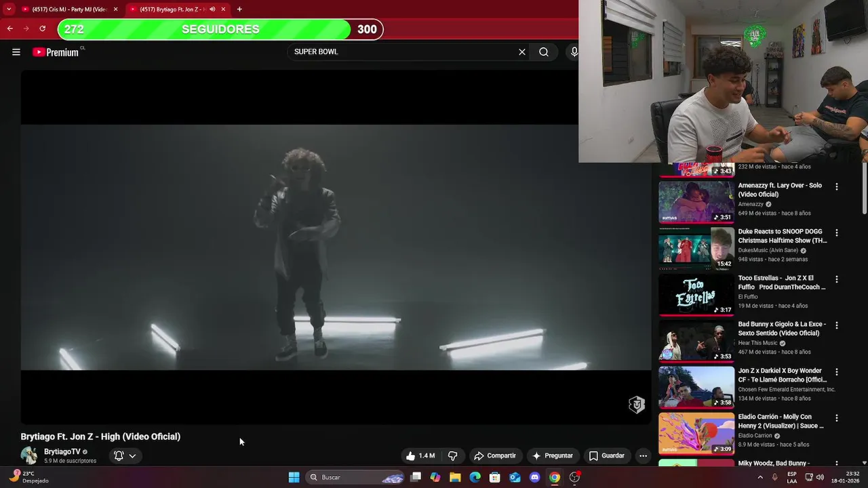Open Te Llamé Borracho video thumbnail
Screen dimensions: 868x488
(696, 388)
